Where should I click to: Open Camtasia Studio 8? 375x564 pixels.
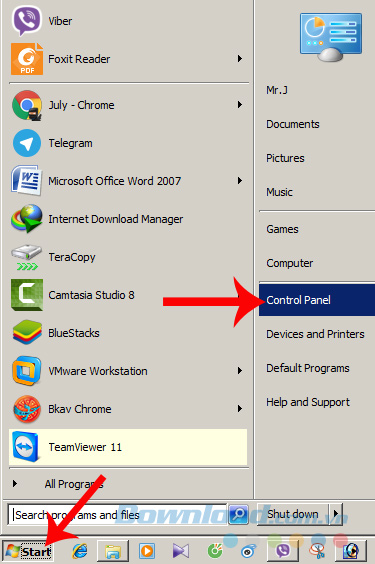129,295
